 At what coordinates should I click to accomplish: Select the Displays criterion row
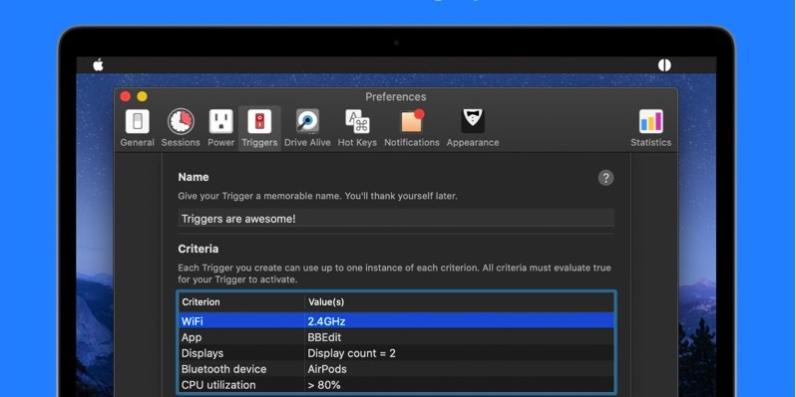click(x=396, y=353)
